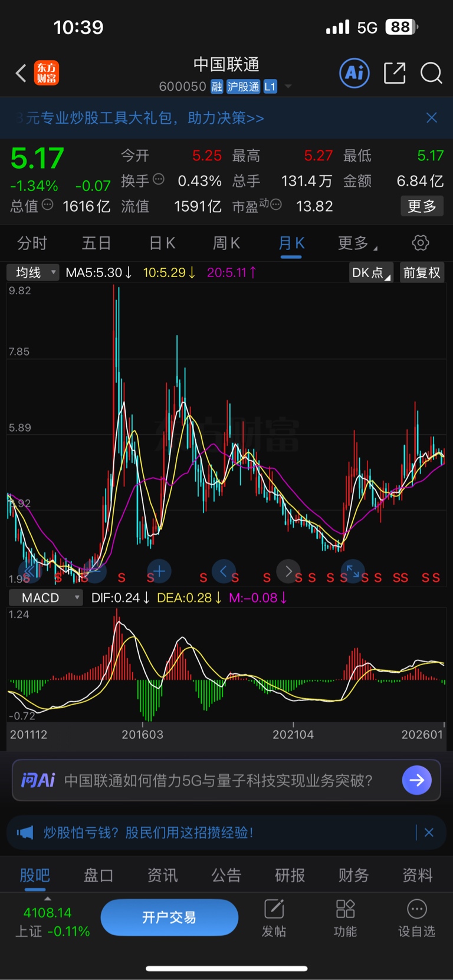Switch to 五日 chart tab
Viewport: 453px width, 980px height.
97,243
